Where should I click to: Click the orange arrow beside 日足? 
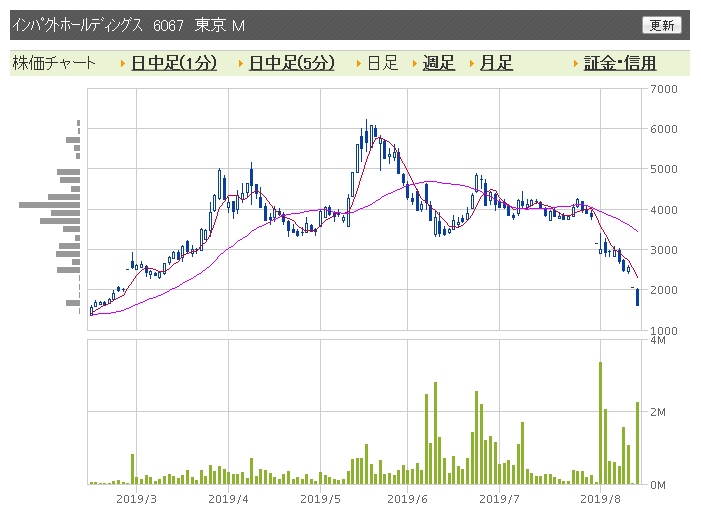359,64
